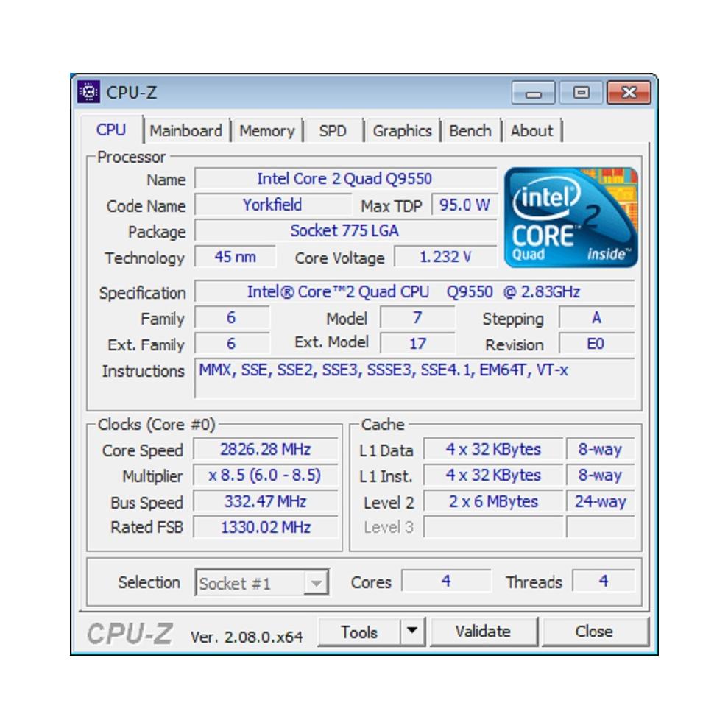The image size is (728, 728).
Task: Click the Close button at bottom
Action: (594, 632)
